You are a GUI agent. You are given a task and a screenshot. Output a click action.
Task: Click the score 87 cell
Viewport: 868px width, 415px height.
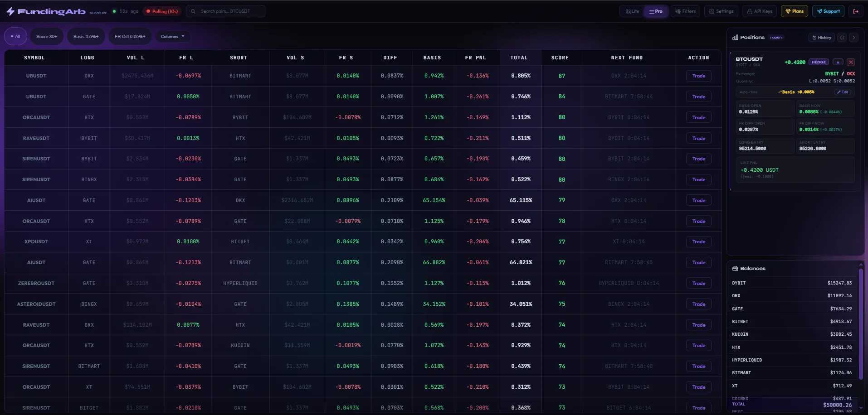click(x=562, y=76)
